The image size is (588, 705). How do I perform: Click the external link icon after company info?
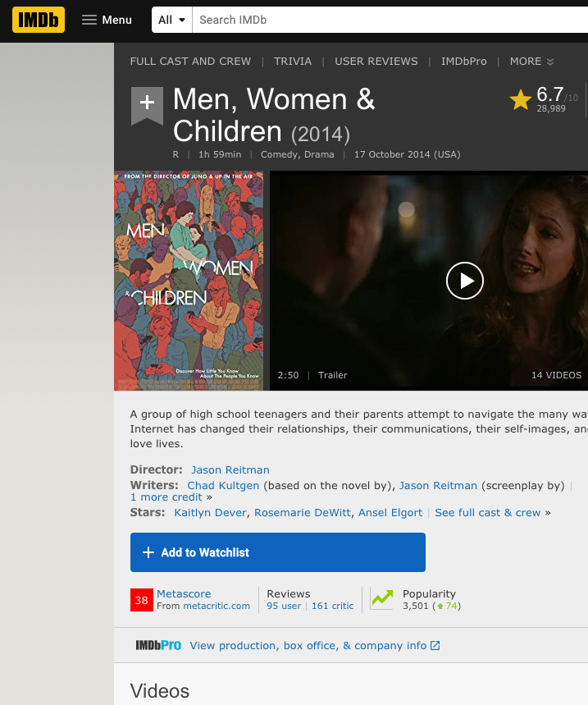click(x=435, y=646)
